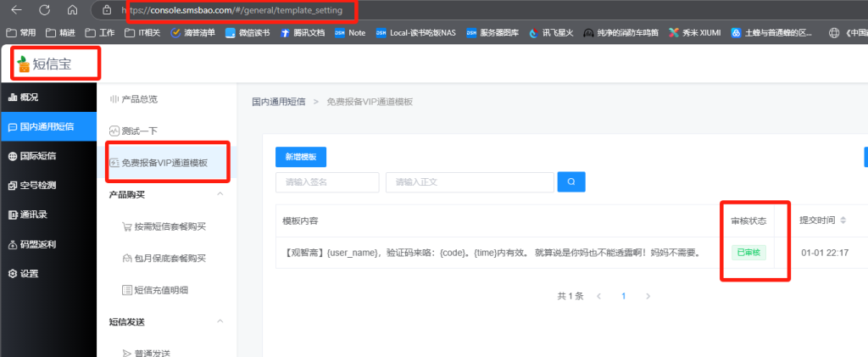The width and height of the screenshot is (868, 357).
Task: Open the IT相关 bookmark folder
Action: [x=142, y=33]
